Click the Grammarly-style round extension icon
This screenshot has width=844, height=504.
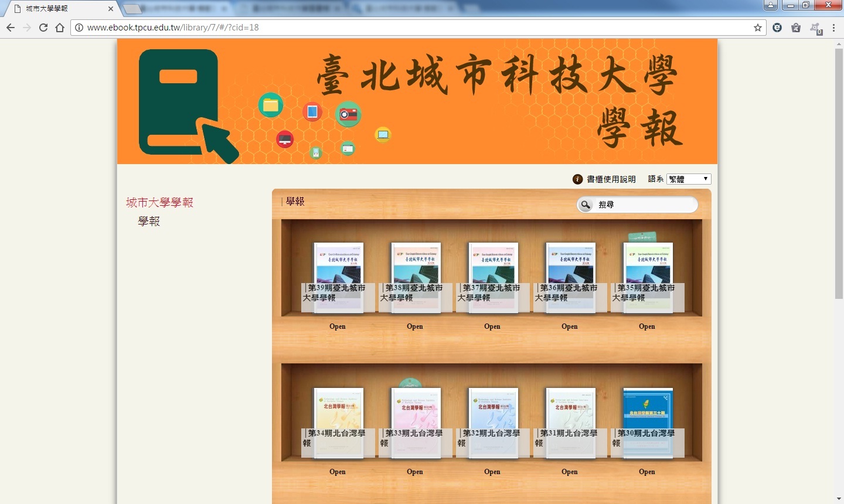(x=777, y=28)
